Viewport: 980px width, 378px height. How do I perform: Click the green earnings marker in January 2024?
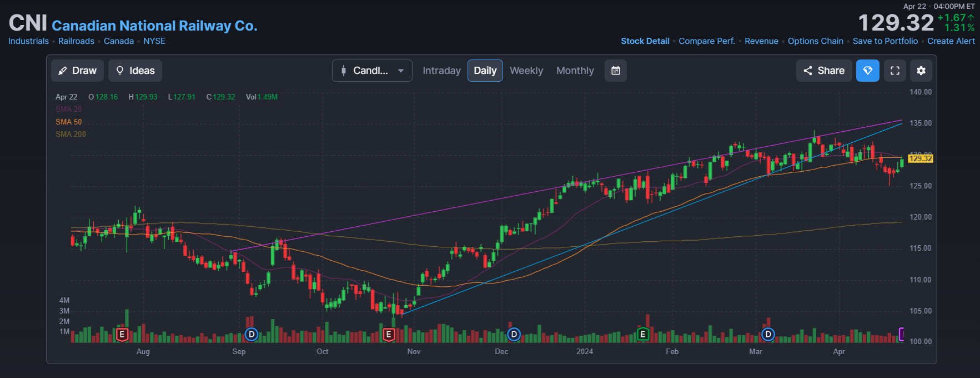[x=643, y=335]
